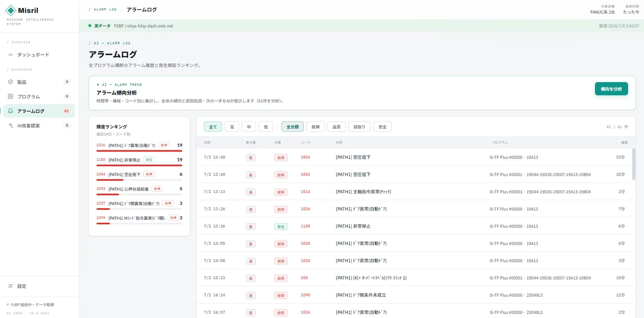The width and height of the screenshot is (644, 318).
Task: Open AI改善提案 in sidebar
Action: (x=39, y=125)
